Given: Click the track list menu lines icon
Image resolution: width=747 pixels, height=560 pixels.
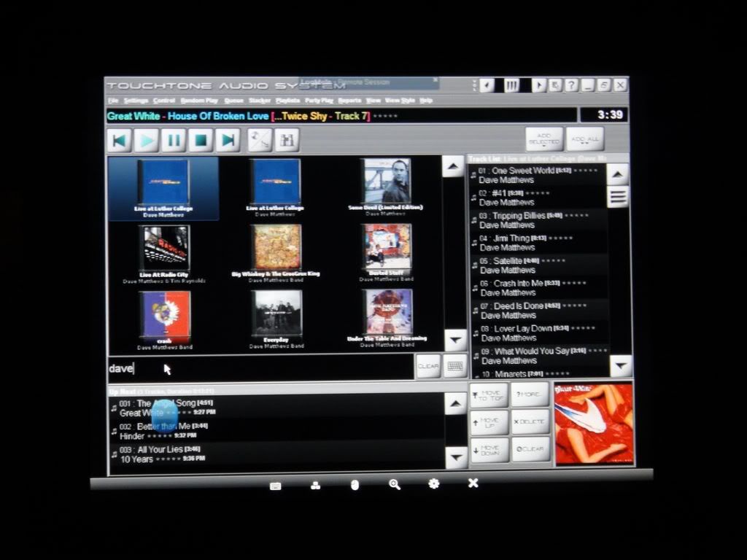Looking at the screenshot, I should pyautogui.click(x=619, y=197).
